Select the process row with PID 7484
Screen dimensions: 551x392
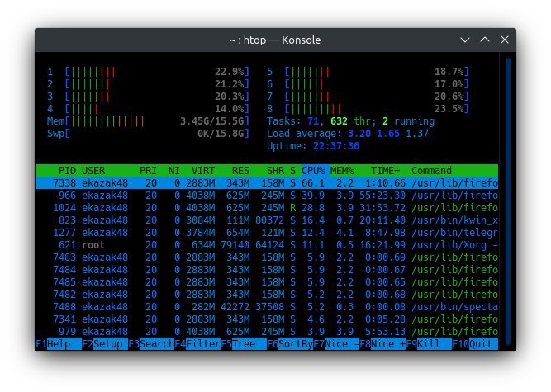tap(267, 270)
